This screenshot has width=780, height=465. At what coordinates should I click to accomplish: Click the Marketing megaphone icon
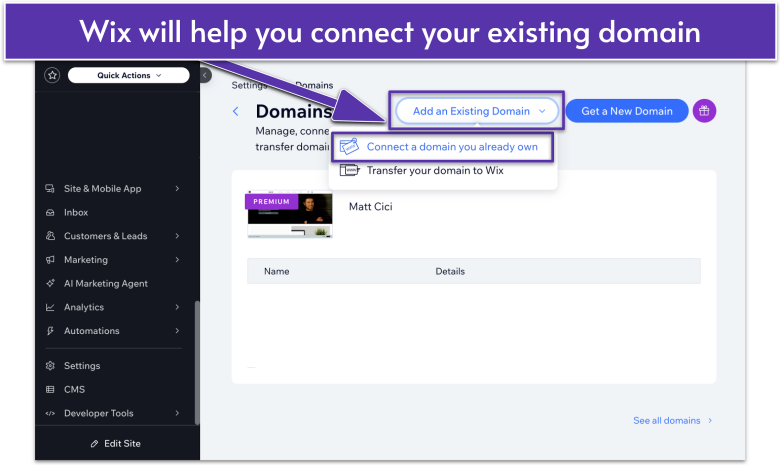click(50, 260)
